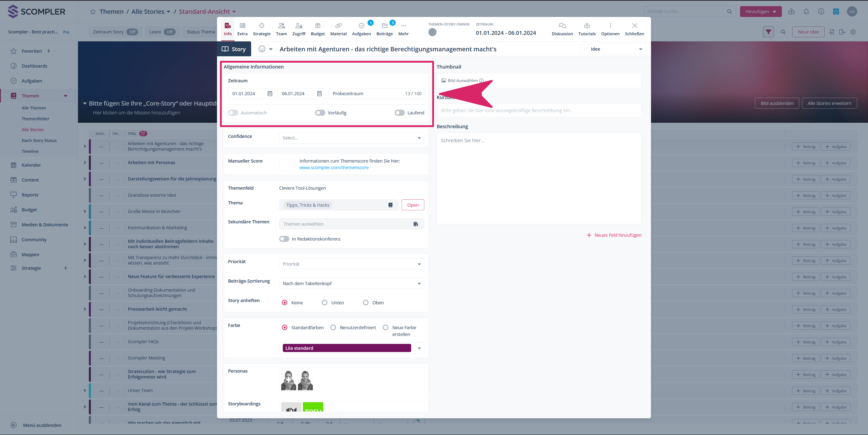868x435 pixels.
Task: Follow the www.scompler.com/themenscore link
Action: (334, 168)
